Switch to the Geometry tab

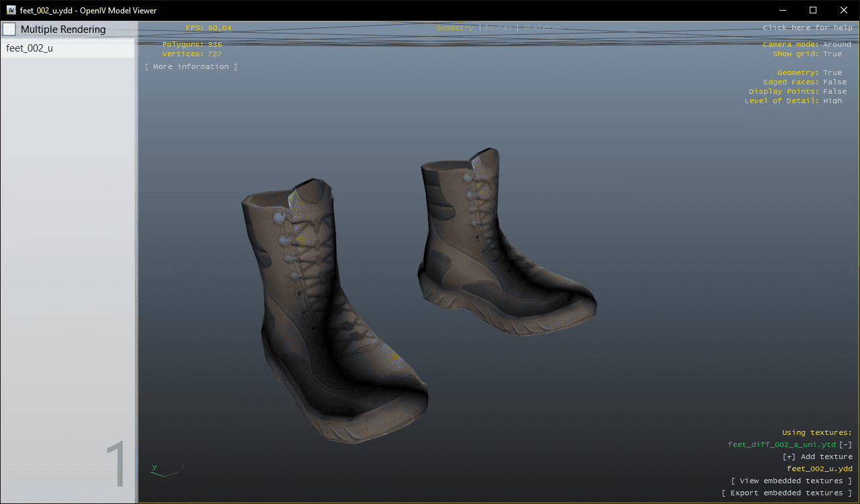point(454,28)
